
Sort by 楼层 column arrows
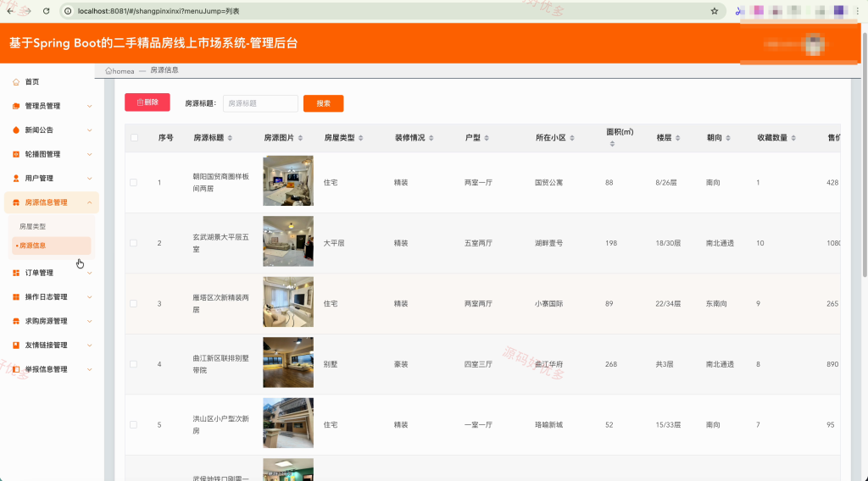pyautogui.click(x=677, y=138)
